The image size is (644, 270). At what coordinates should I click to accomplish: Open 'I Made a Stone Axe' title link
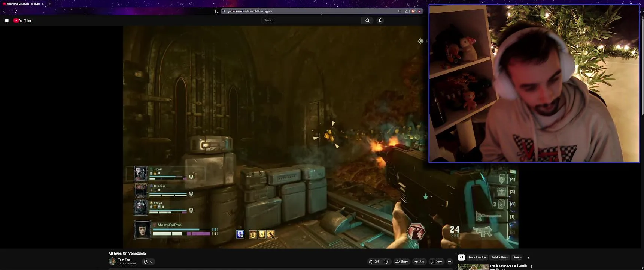point(508,267)
